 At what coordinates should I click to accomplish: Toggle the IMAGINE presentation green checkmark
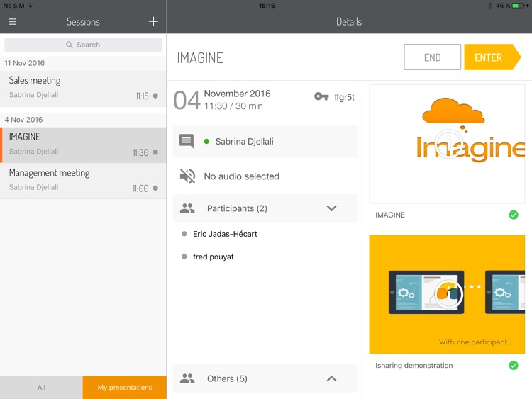coord(514,215)
